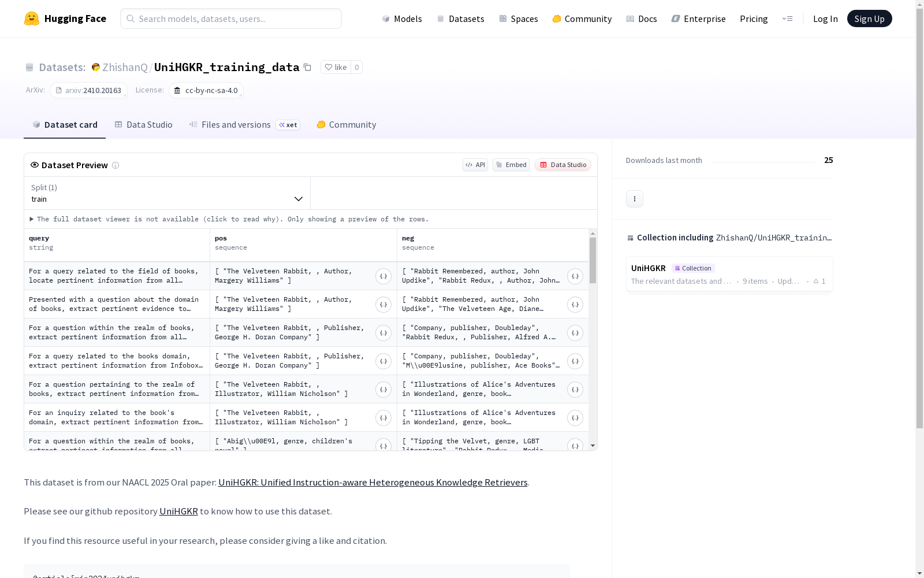Open the dataset Community tab
Image resolution: width=924 pixels, height=578 pixels.
346,125
